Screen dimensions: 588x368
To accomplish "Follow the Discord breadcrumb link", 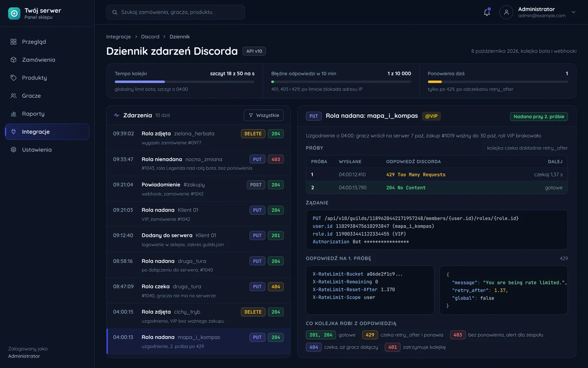I will point(150,37).
